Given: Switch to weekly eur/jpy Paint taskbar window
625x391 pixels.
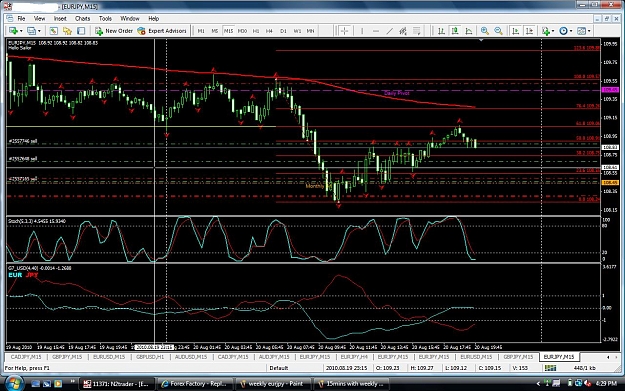Looking at the screenshot, I should pyautogui.click(x=272, y=384).
